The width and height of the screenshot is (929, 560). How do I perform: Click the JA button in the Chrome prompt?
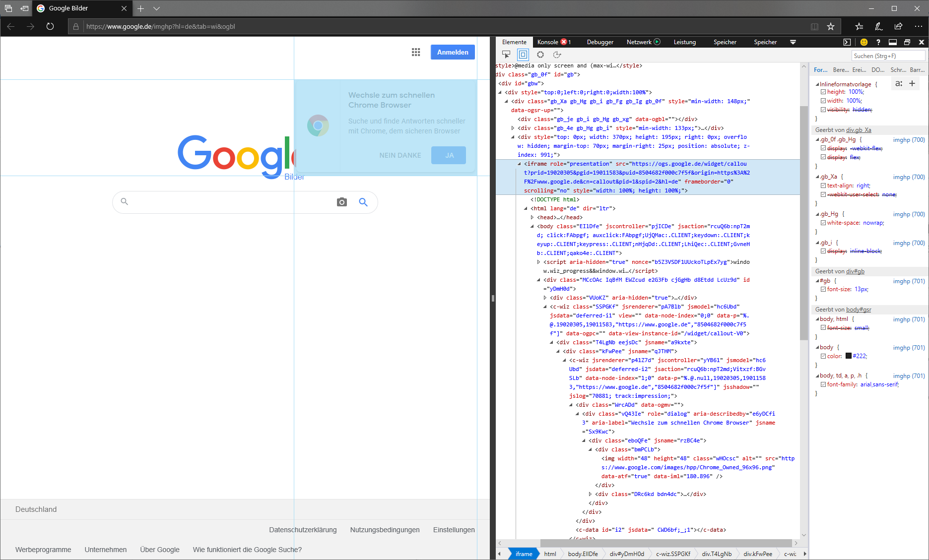[448, 155]
